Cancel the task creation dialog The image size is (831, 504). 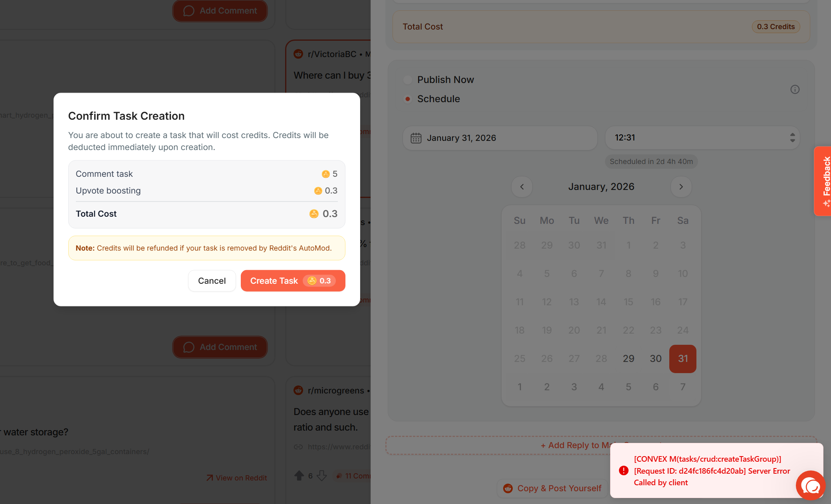pos(212,281)
